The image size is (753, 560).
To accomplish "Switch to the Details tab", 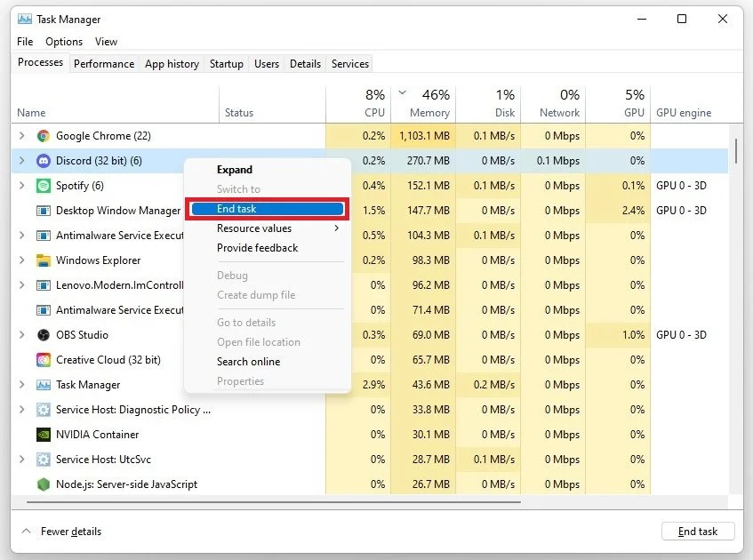I will (x=305, y=64).
